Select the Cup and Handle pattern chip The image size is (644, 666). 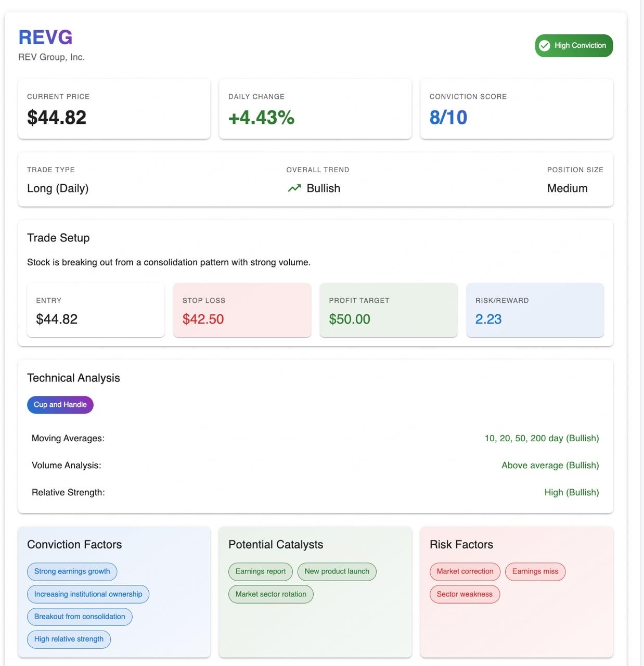(x=60, y=405)
